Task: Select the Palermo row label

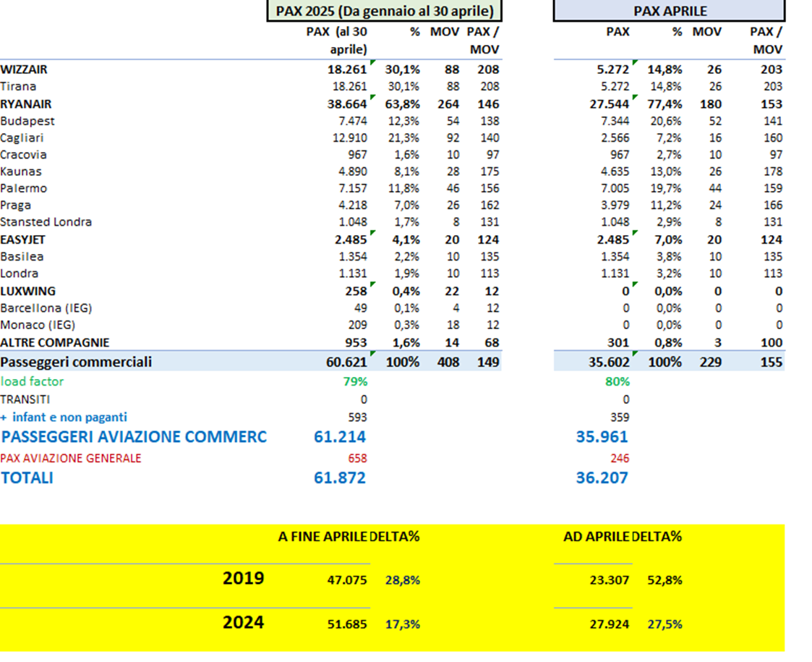Action: 23,189
